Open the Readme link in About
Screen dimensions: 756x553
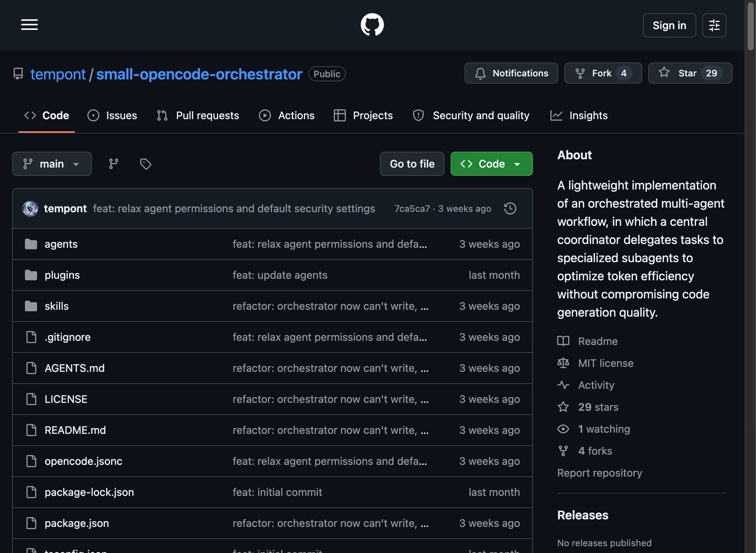pos(598,341)
